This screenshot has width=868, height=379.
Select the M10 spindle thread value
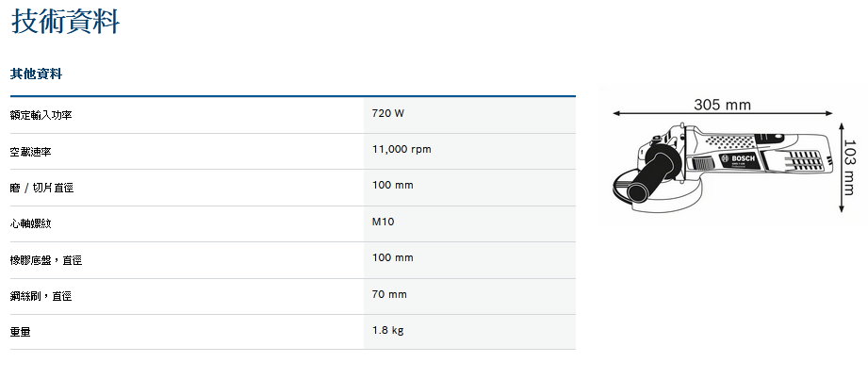[384, 222]
